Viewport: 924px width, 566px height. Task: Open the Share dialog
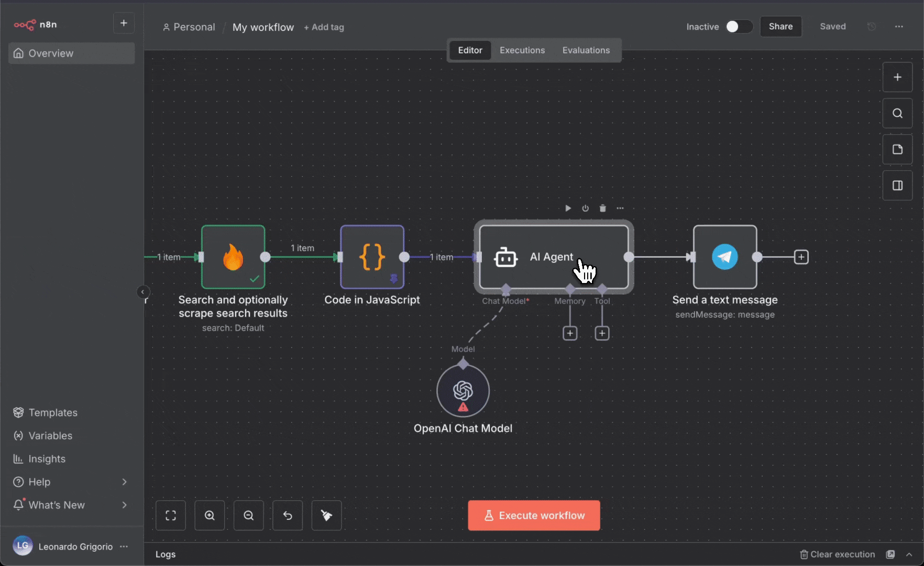coord(780,26)
